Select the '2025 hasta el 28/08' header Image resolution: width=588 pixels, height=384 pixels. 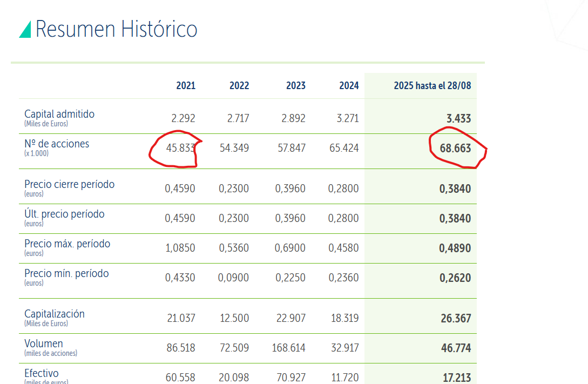pyautogui.click(x=432, y=85)
